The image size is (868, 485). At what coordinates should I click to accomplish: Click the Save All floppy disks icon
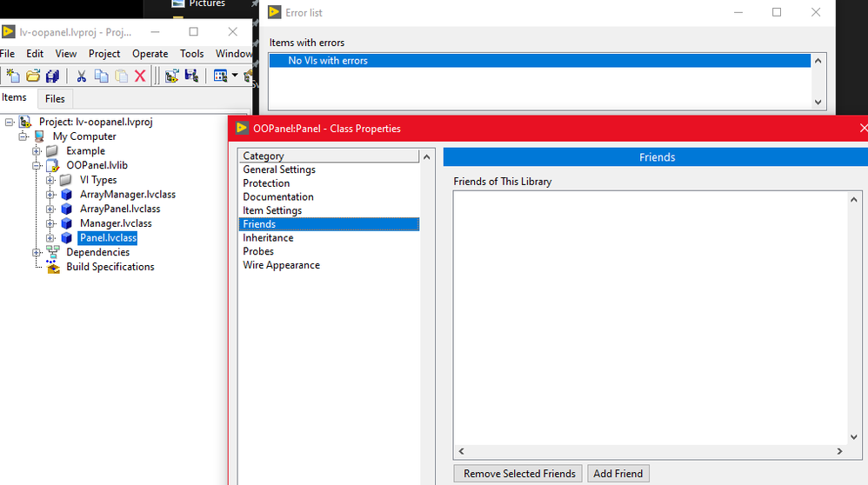coord(52,76)
